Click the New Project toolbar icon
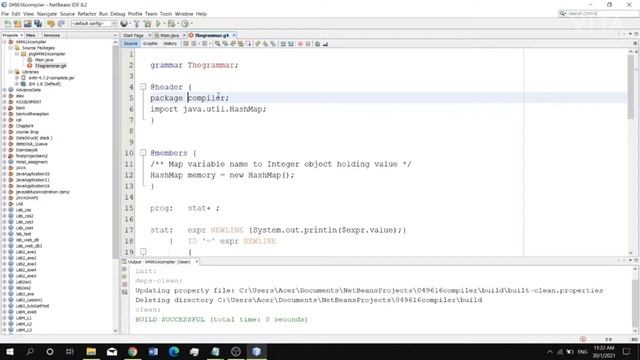Image resolution: width=640 pixels, height=360 pixels. click(x=18, y=24)
